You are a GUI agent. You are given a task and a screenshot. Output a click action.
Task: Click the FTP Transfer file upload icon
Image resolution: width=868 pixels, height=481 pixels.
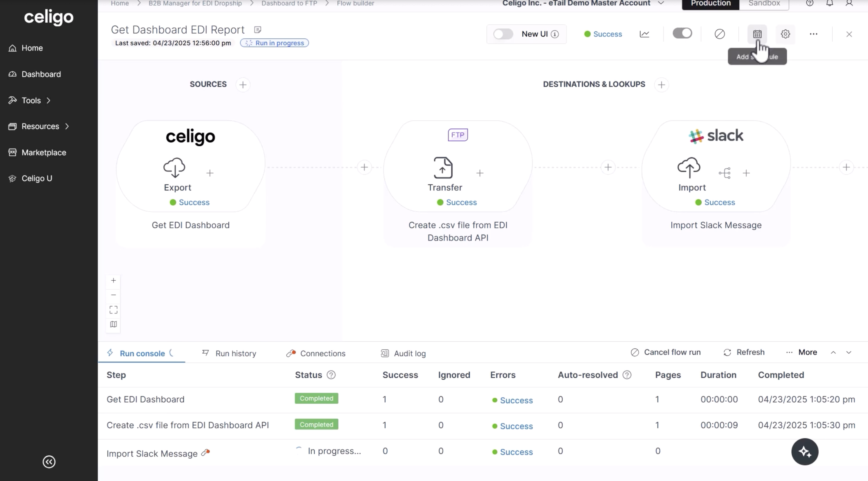point(443,167)
